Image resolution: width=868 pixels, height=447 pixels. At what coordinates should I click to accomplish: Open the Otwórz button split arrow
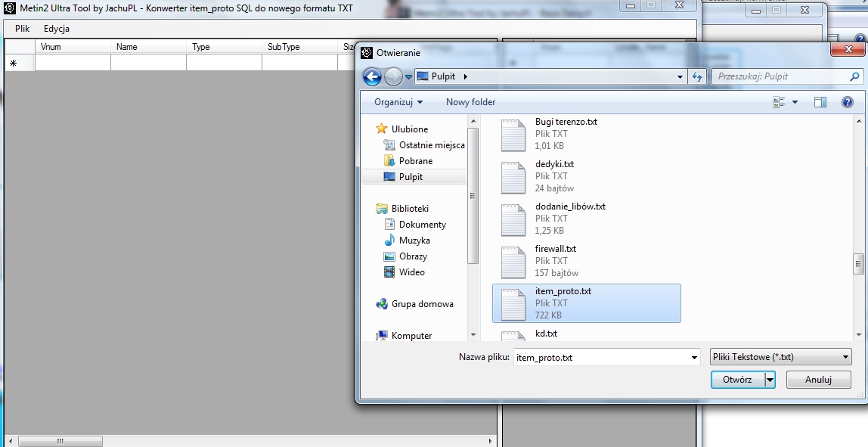click(x=770, y=380)
